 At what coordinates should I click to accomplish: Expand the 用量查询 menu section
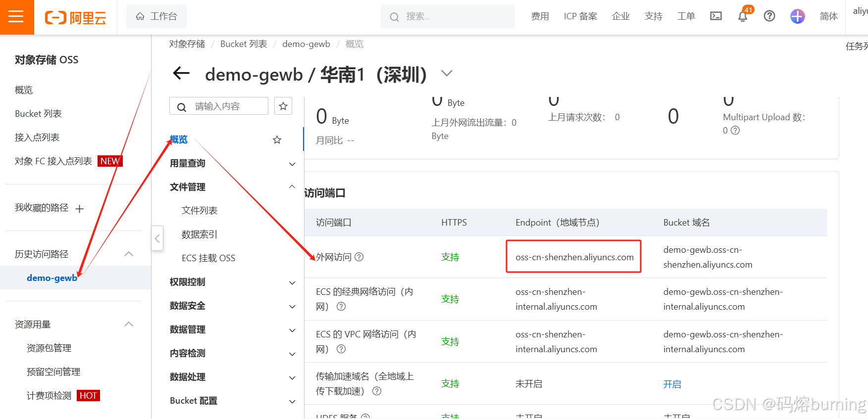tap(292, 164)
